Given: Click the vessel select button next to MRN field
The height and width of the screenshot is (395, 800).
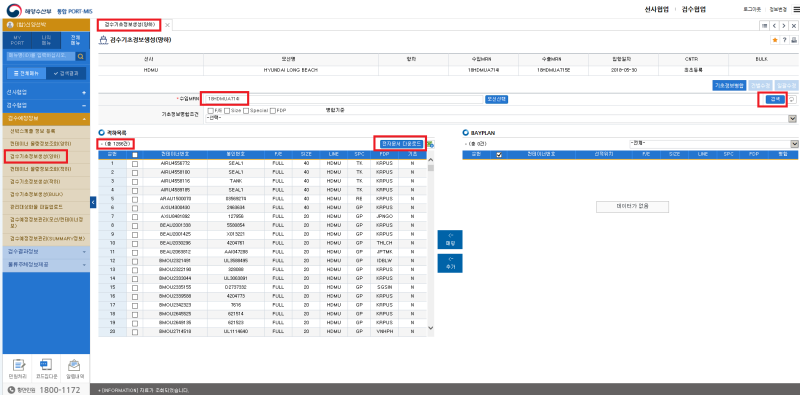Looking at the screenshot, I should 496,100.
